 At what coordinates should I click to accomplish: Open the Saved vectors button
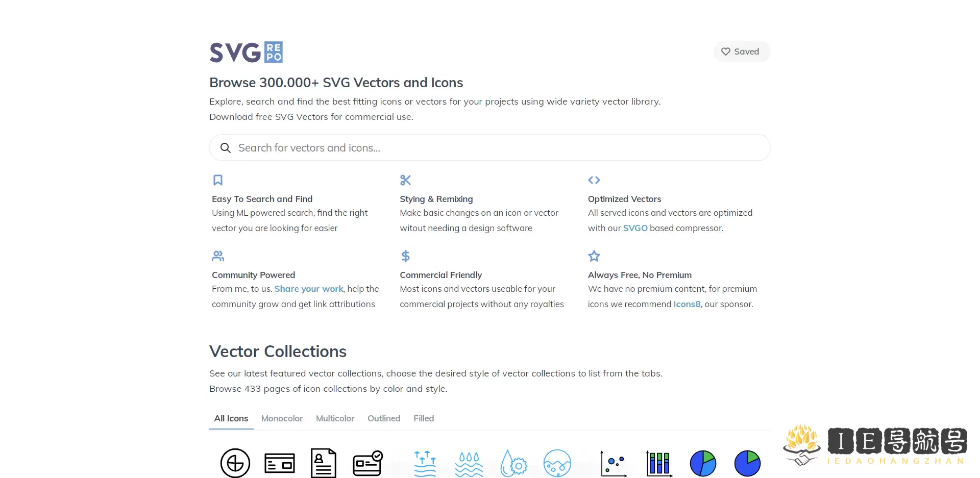pyautogui.click(x=741, y=52)
